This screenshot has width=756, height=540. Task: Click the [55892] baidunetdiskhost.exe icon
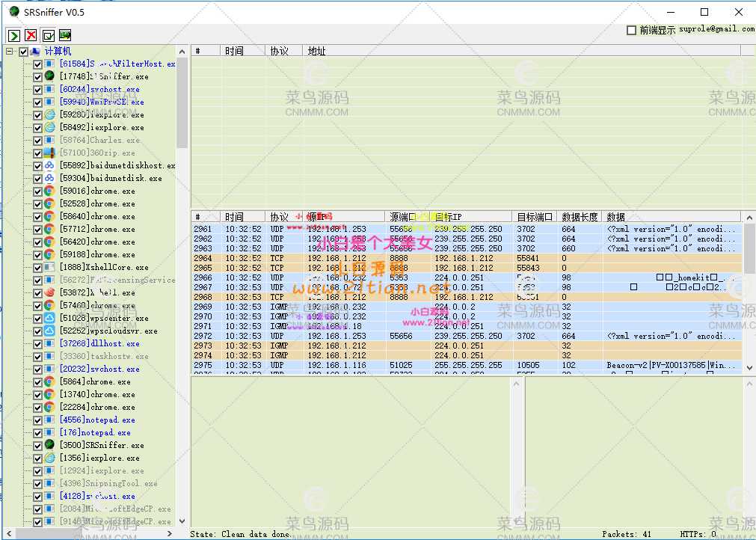[49, 165]
